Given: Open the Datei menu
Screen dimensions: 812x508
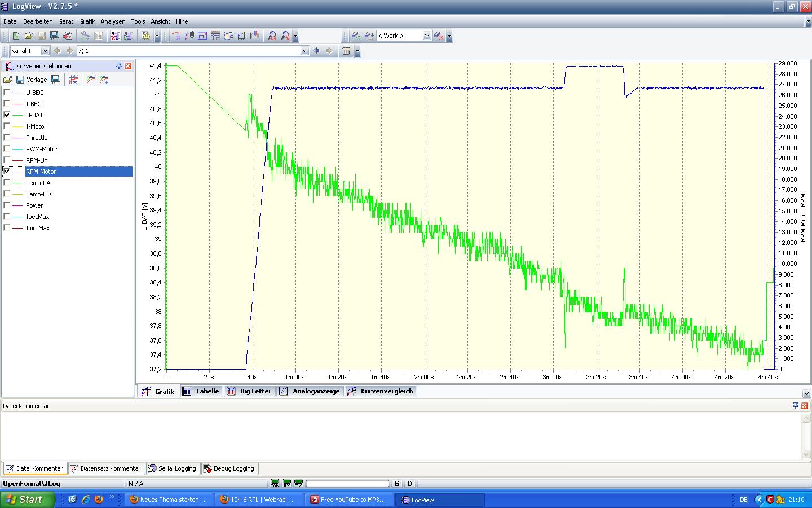Looking at the screenshot, I should [x=11, y=21].
